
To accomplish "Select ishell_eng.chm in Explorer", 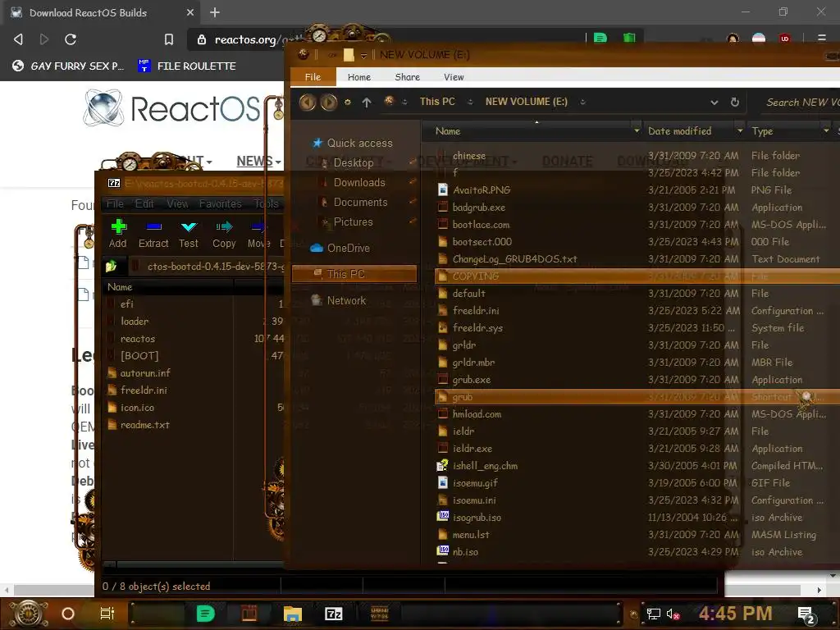I will pyautogui.click(x=485, y=466).
